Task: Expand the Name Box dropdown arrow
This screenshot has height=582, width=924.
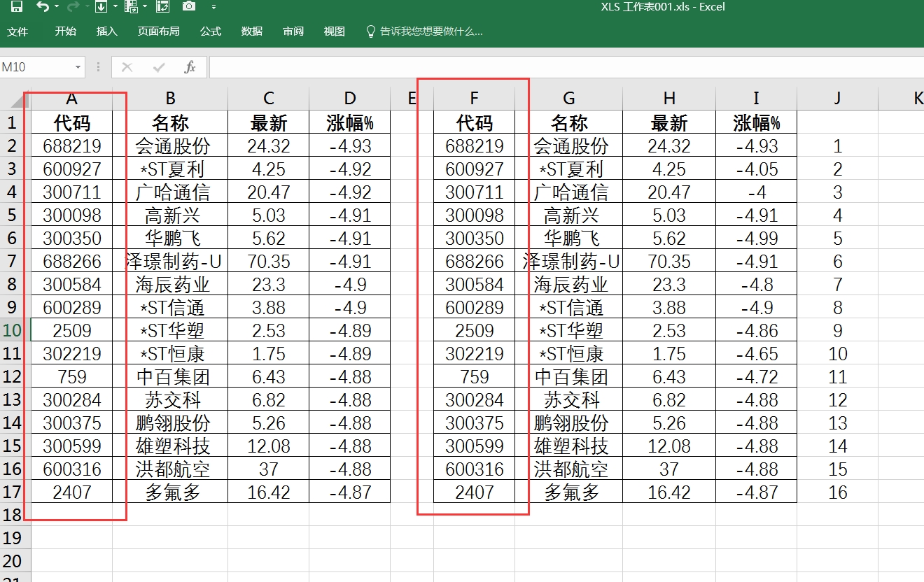Action: pyautogui.click(x=77, y=67)
